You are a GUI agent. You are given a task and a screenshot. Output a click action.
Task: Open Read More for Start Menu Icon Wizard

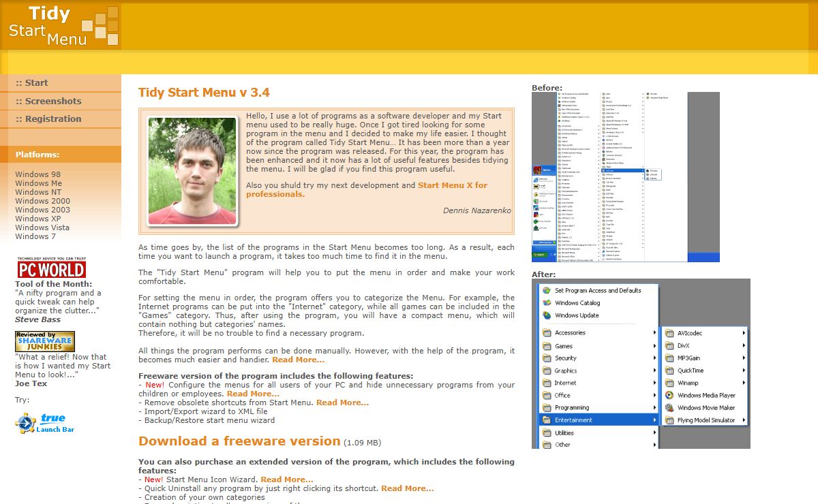[287, 479]
